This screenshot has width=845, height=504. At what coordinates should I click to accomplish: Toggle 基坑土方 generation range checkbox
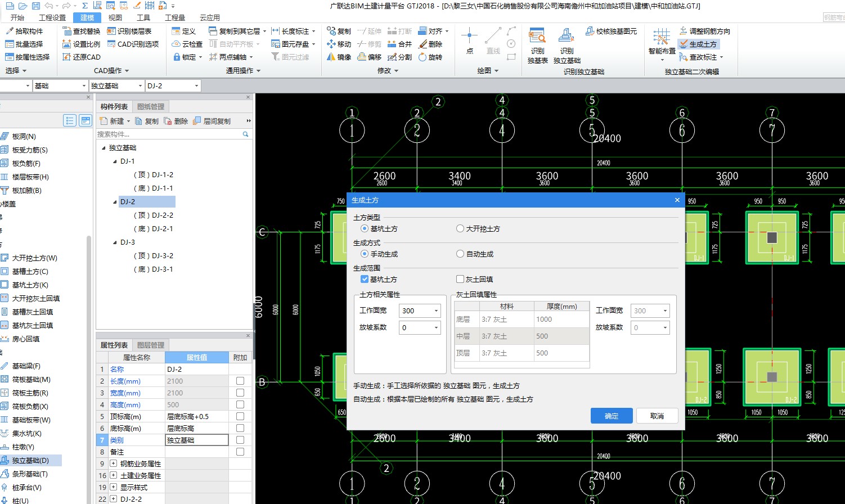(365, 279)
